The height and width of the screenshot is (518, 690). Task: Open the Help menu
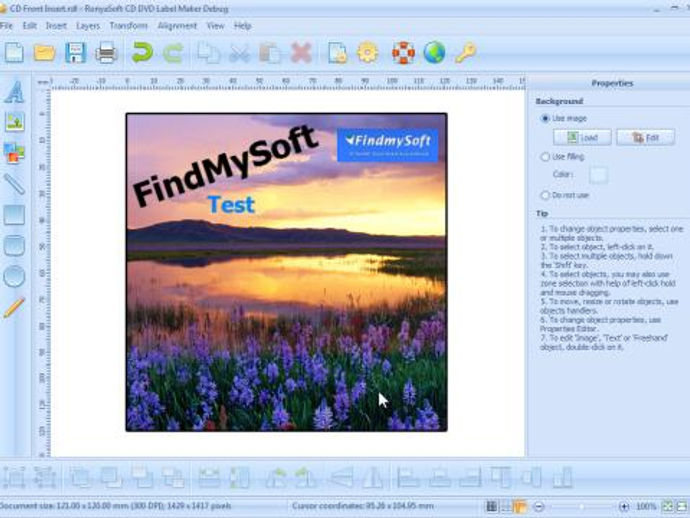pos(242,26)
